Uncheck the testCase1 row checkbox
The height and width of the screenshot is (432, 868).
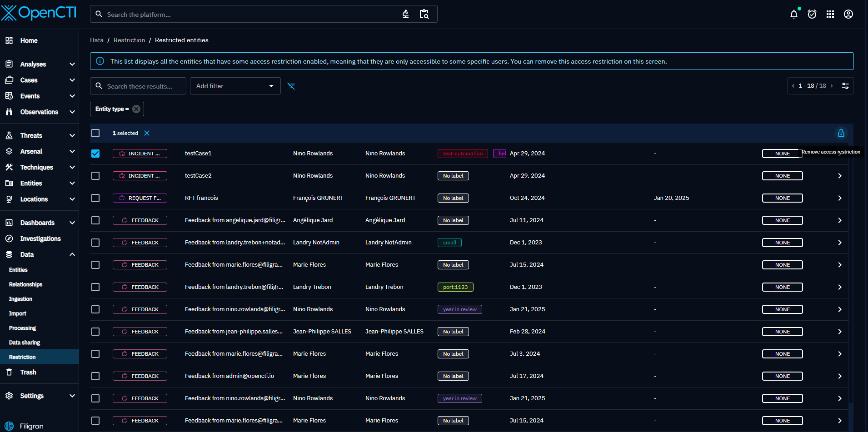click(x=95, y=154)
